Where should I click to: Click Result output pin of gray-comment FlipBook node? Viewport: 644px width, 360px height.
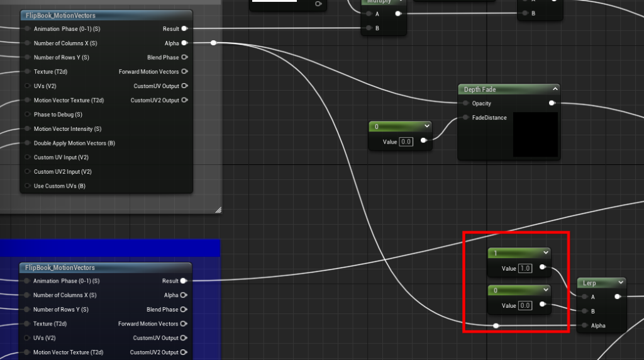click(184, 28)
